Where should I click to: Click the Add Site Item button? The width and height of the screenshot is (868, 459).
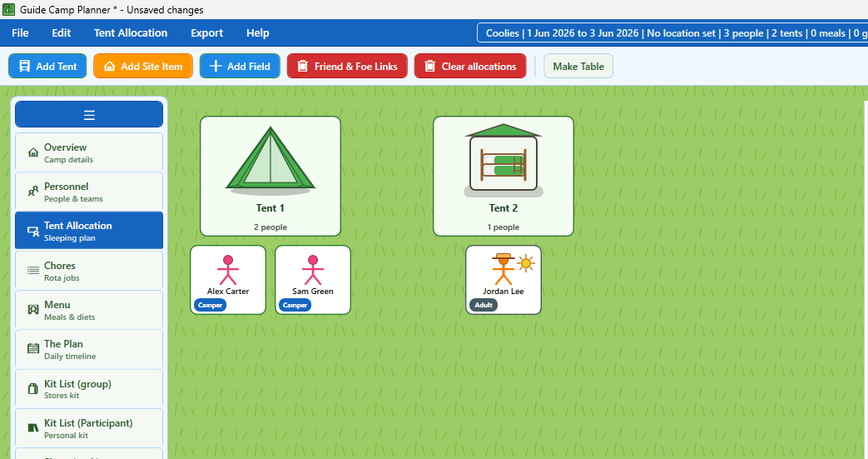(143, 66)
